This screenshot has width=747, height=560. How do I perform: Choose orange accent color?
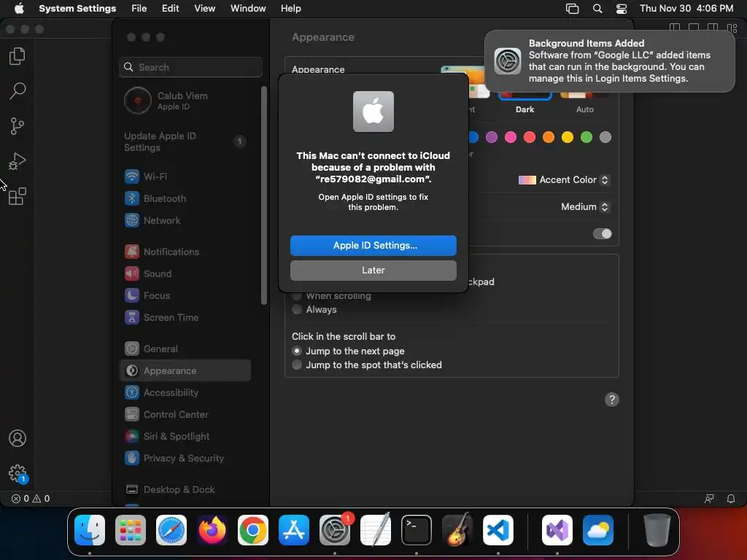pyautogui.click(x=549, y=138)
